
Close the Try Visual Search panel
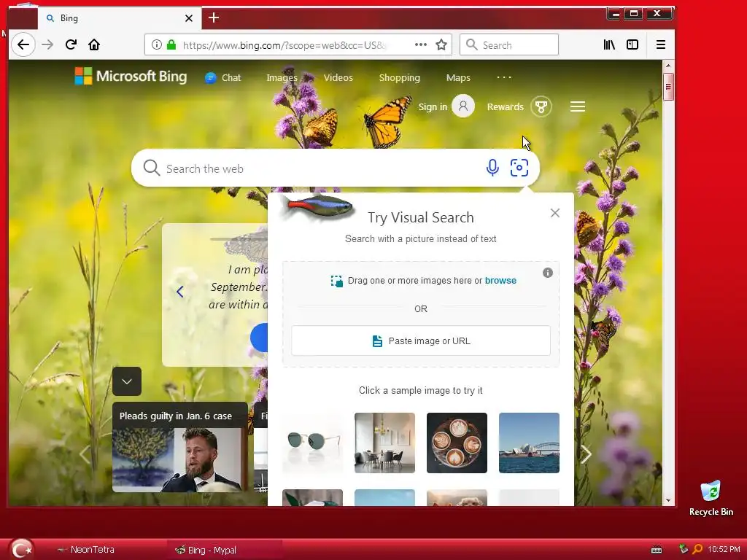(555, 213)
